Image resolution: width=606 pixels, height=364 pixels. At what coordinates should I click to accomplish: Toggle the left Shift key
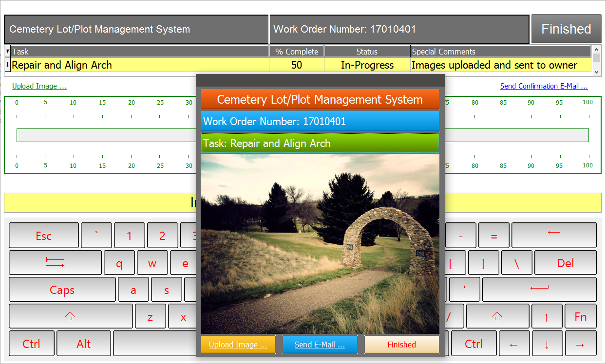click(70, 317)
